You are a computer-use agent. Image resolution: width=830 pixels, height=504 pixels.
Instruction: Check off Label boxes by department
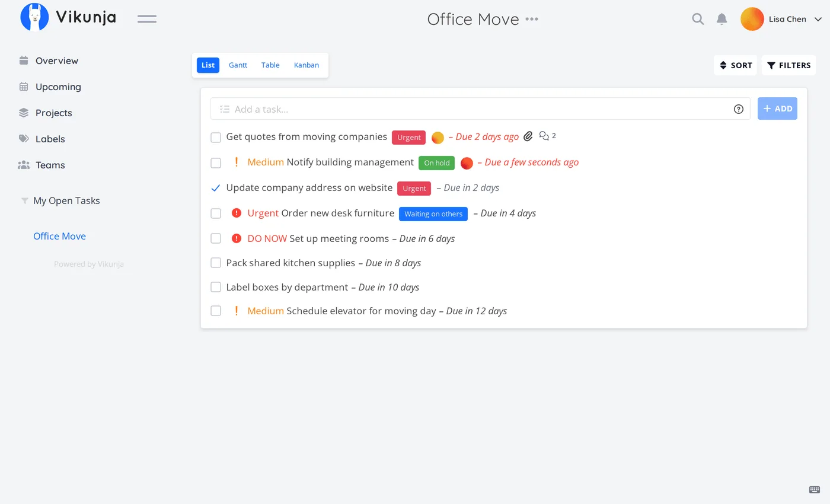[216, 287]
